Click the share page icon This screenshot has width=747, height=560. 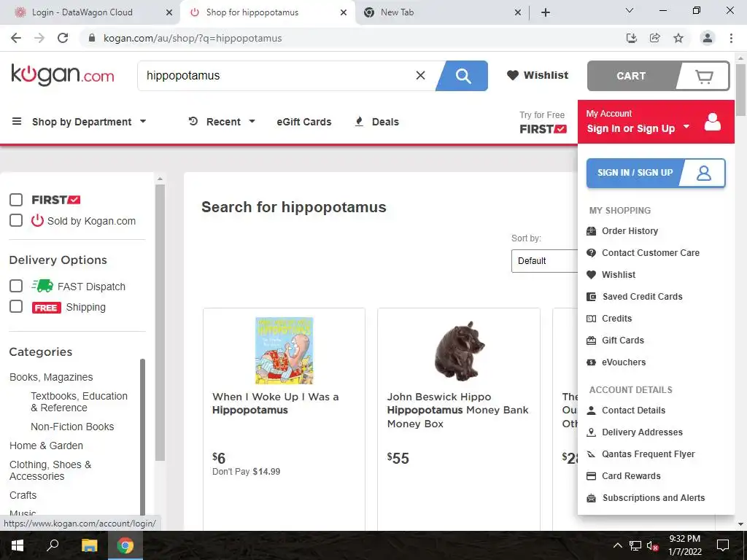655,38
